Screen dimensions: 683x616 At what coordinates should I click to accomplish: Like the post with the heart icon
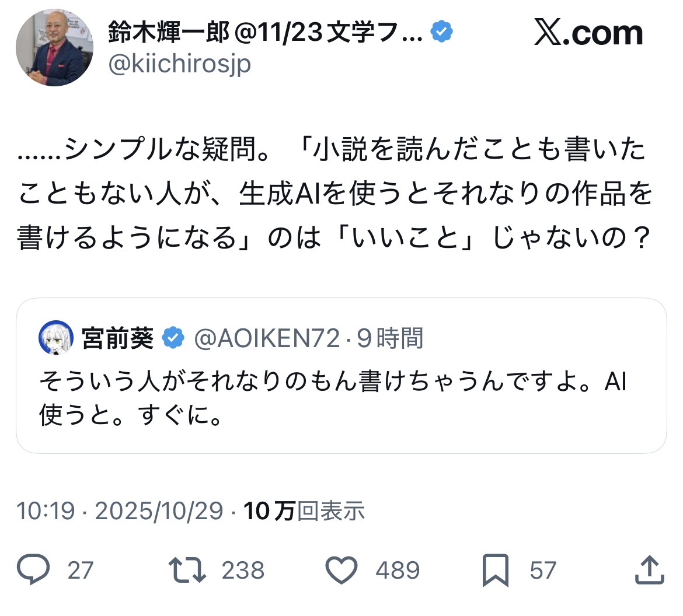(x=341, y=570)
